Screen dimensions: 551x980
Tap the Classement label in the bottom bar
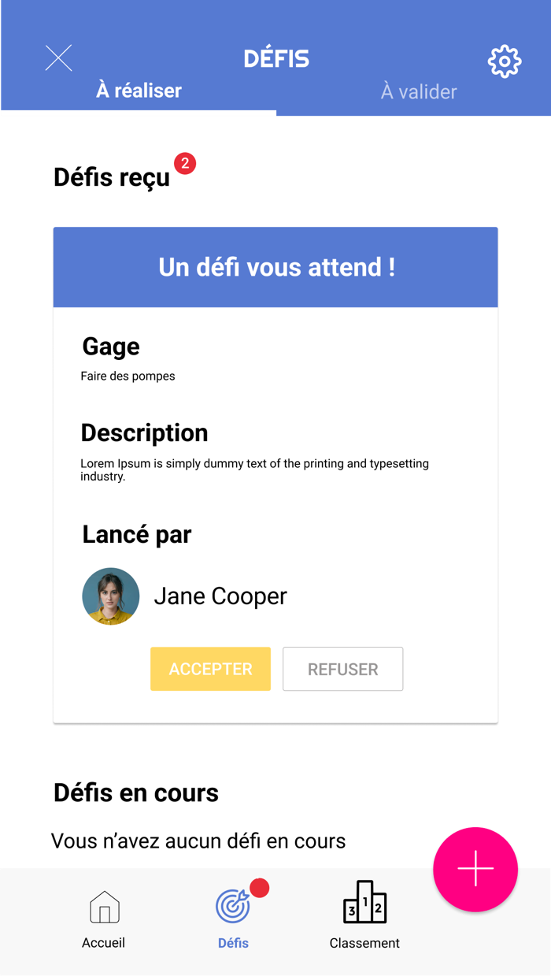tap(364, 943)
